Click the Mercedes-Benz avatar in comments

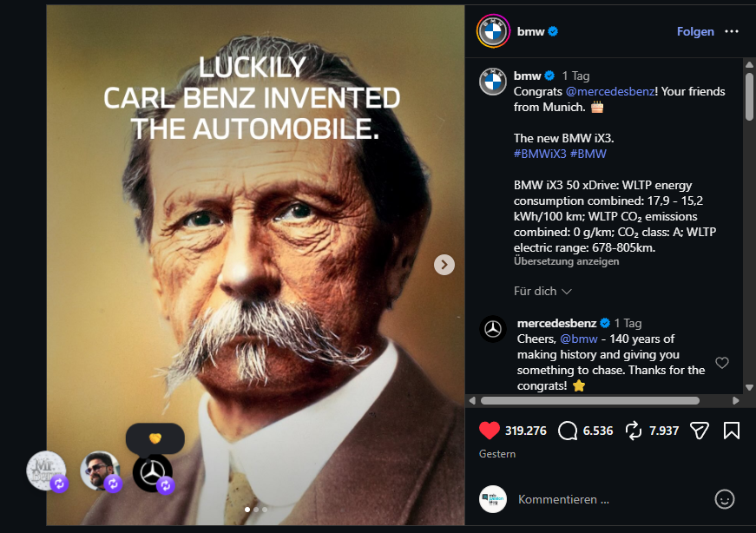pos(493,329)
